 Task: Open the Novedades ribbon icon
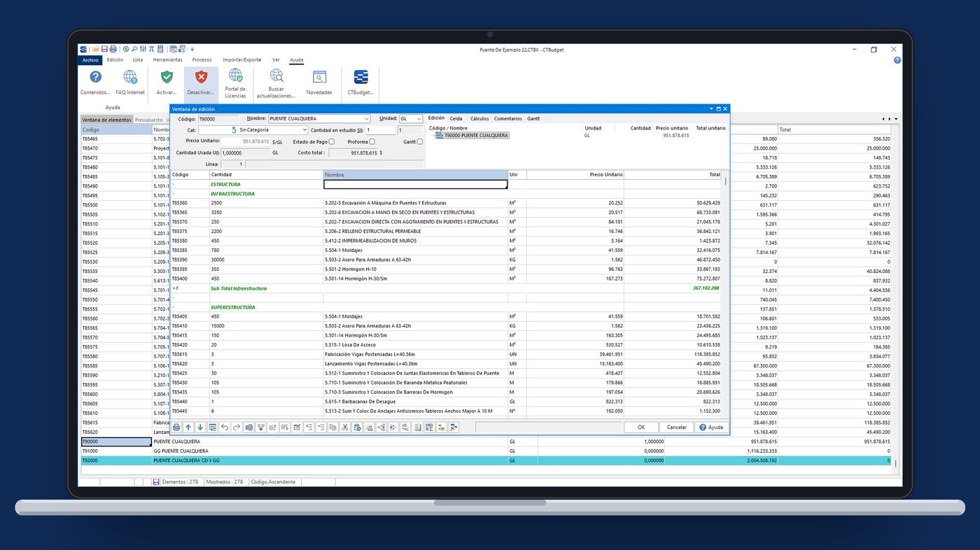(x=319, y=77)
